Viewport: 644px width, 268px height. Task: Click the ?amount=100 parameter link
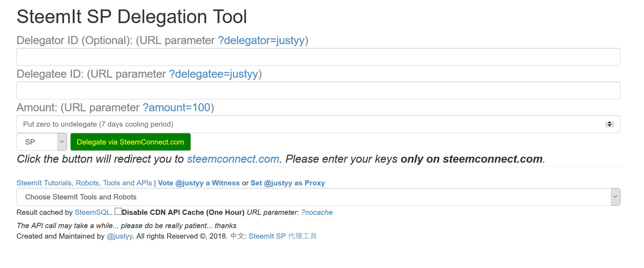[x=177, y=108]
